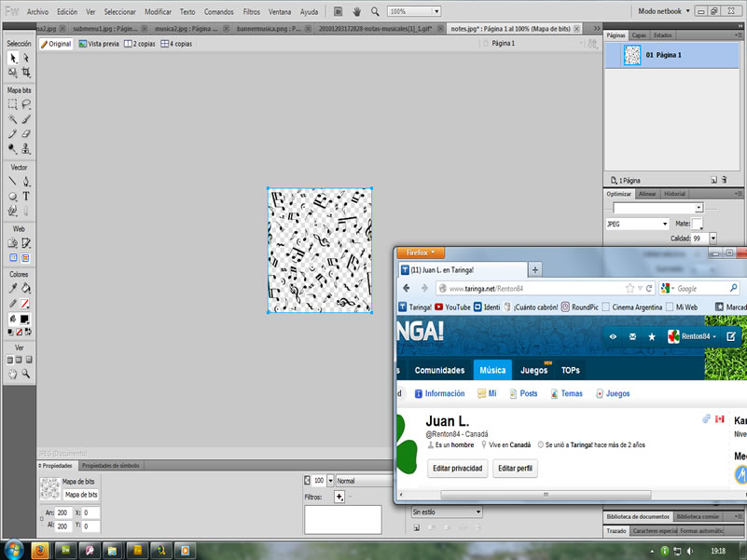747x560 pixels.
Task: Toggle the 4 copias preview mode
Action: 176,44
